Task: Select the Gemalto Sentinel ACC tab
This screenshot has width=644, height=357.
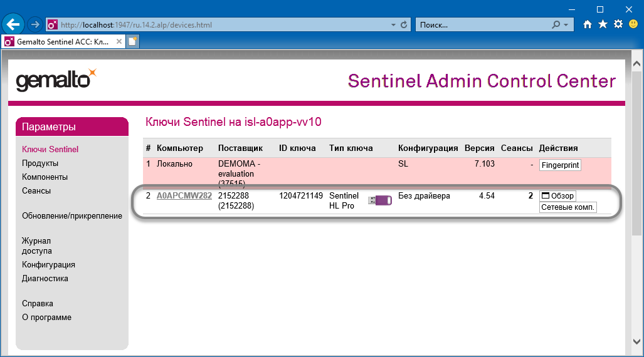Action: pos(63,41)
